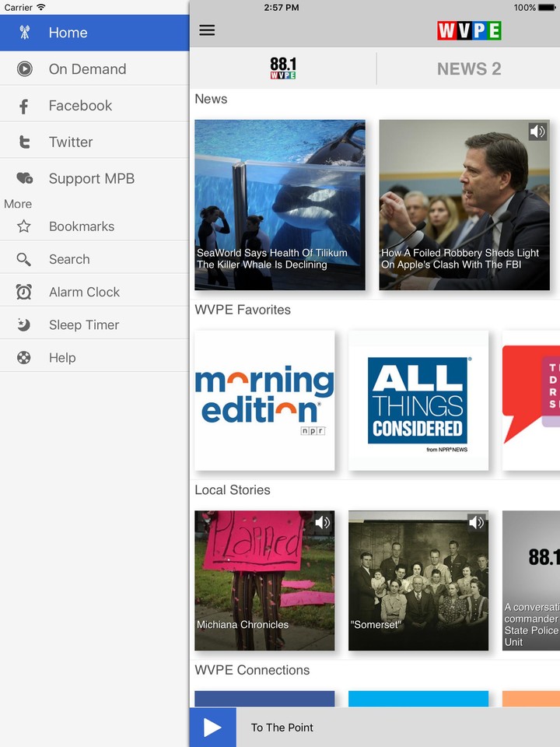Tap the WVPE logo in header
This screenshot has height=747, width=560.
[x=469, y=30]
